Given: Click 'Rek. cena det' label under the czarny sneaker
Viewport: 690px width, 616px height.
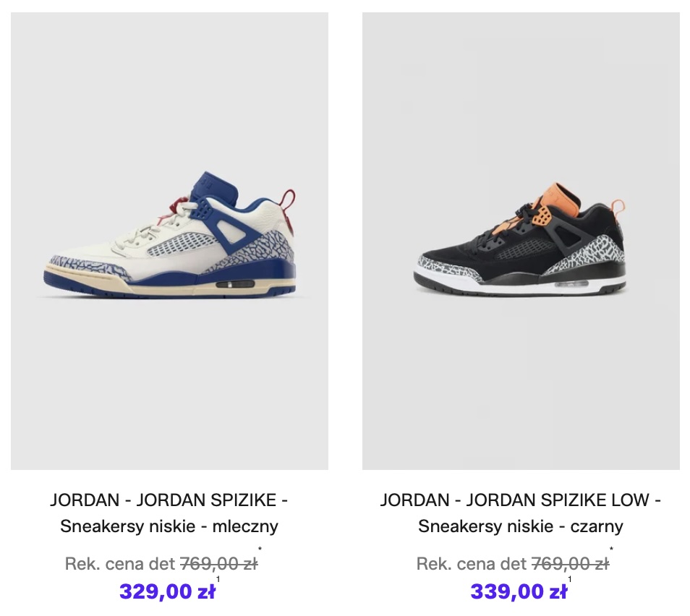Looking at the screenshot, I should click(x=472, y=564).
